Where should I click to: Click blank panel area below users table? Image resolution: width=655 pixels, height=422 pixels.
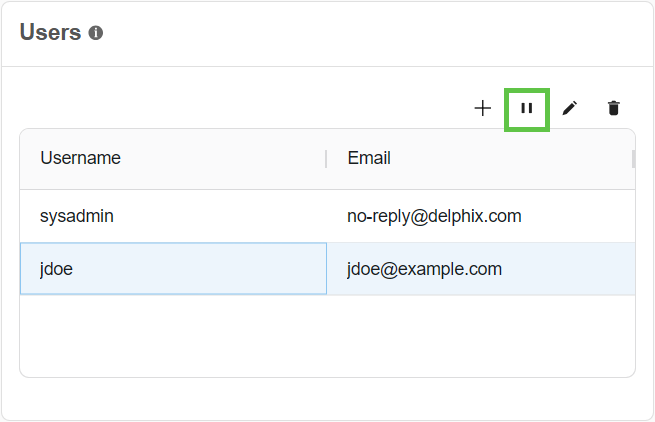pyautogui.click(x=327, y=398)
